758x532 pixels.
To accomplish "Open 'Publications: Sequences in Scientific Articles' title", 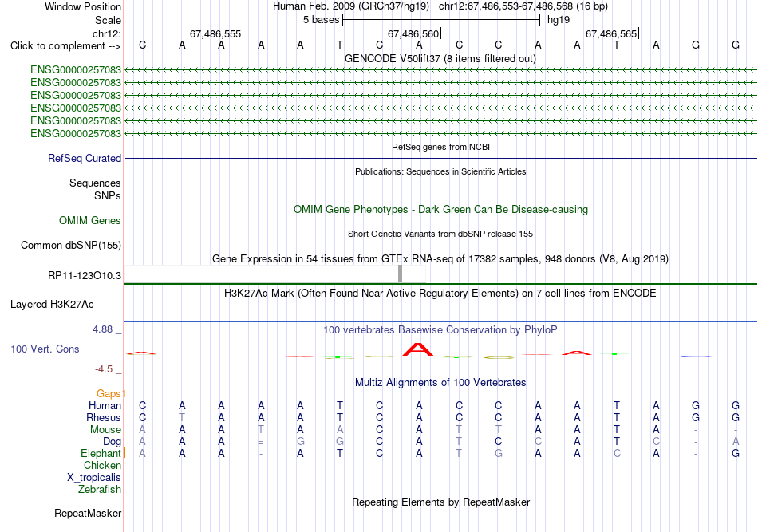I will pyautogui.click(x=440, y=171).
